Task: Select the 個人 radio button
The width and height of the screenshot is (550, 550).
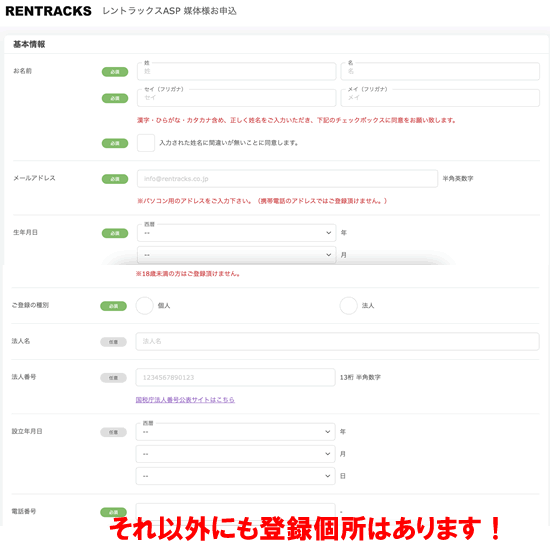Action: 145,306
